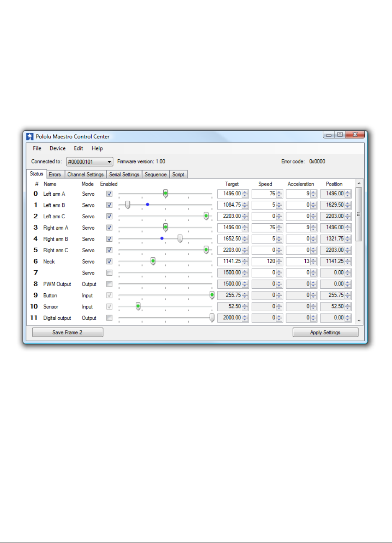Click the Right arm B Target spinner arrows

245,239
